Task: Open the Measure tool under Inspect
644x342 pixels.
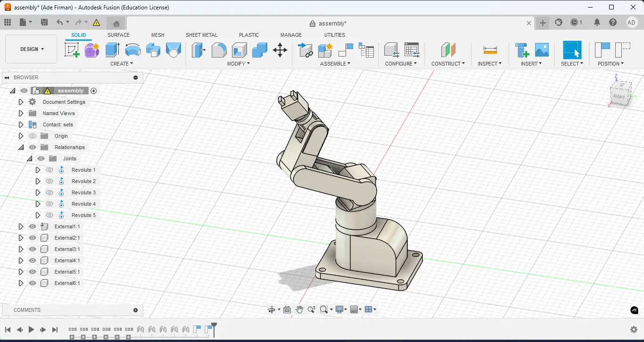Action: pyautogui.click(x=490, y=50)
